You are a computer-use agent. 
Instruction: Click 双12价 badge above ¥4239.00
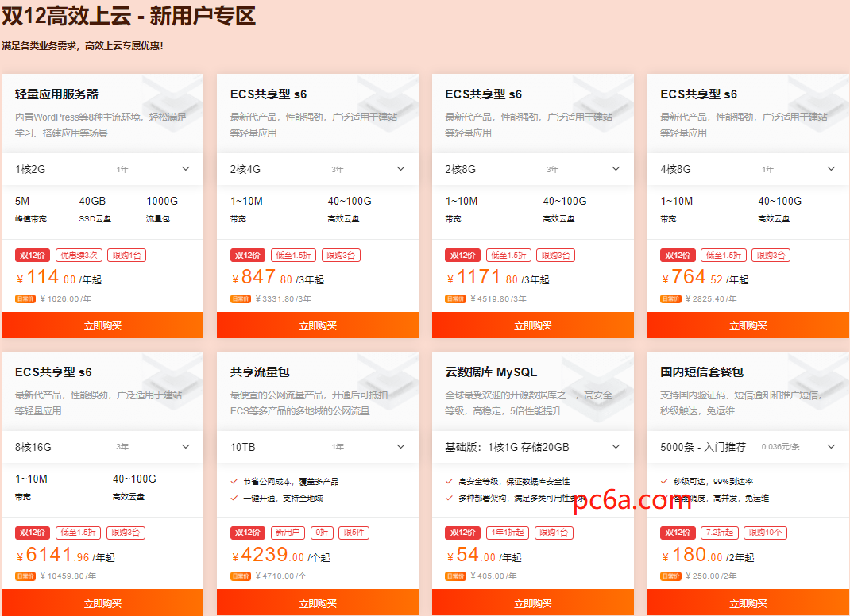click(x=248, y=533)
